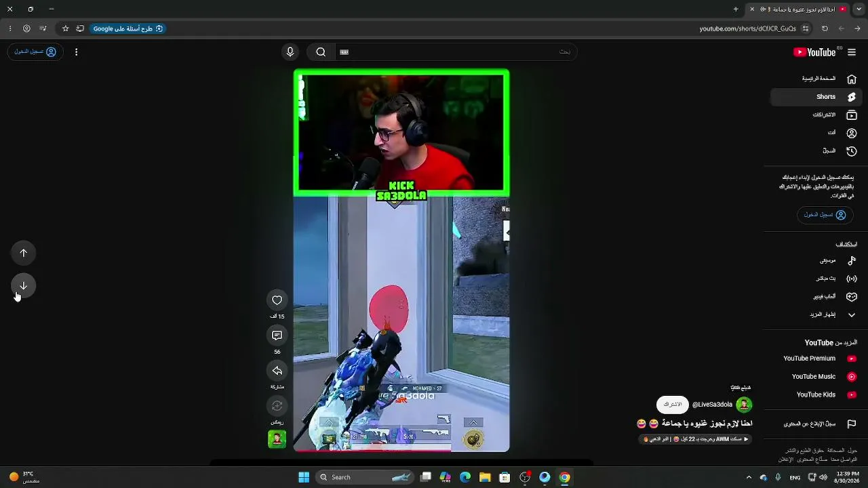Open the weather widget showing 31°C
868x488 pixels.
[24, 477]
